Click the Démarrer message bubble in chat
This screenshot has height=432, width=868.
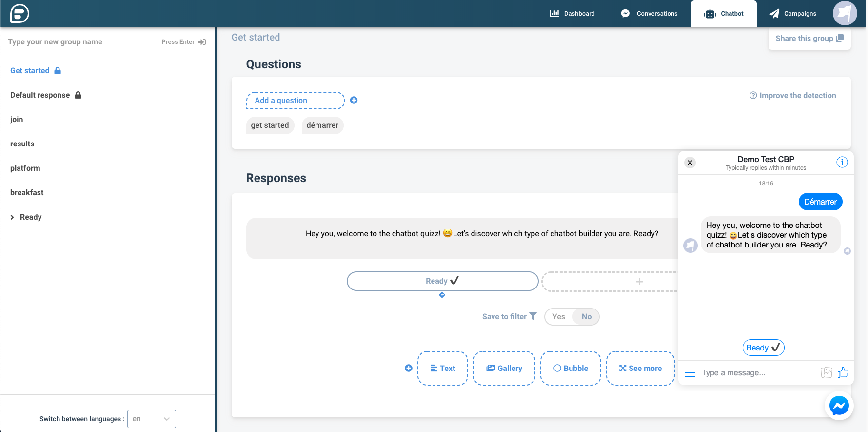click(x=820, y=202)
